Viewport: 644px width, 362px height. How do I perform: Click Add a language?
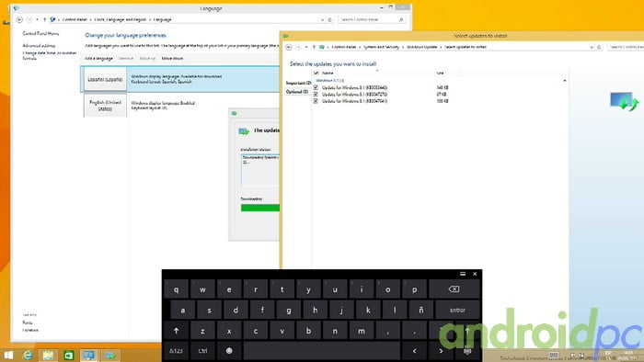(98, 59)
